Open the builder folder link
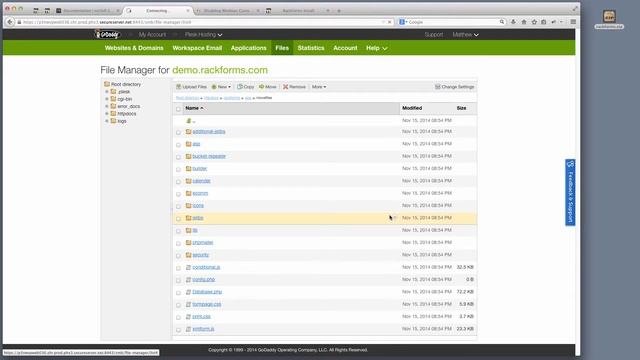The width and height of the screenshot is (640, 360). (200, 169)
